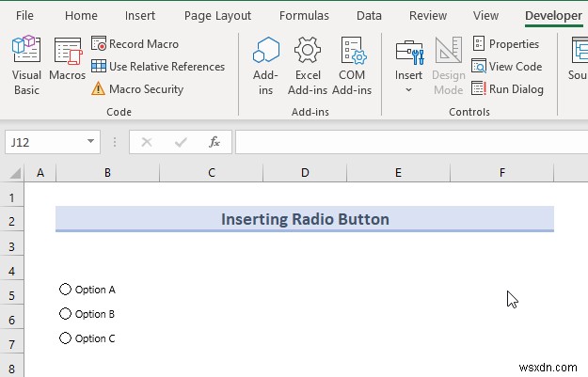This screenshot has height=377, width=588.
Task: Open Macro Security settings
Action: pyautogui.click(x=137, y=89)
